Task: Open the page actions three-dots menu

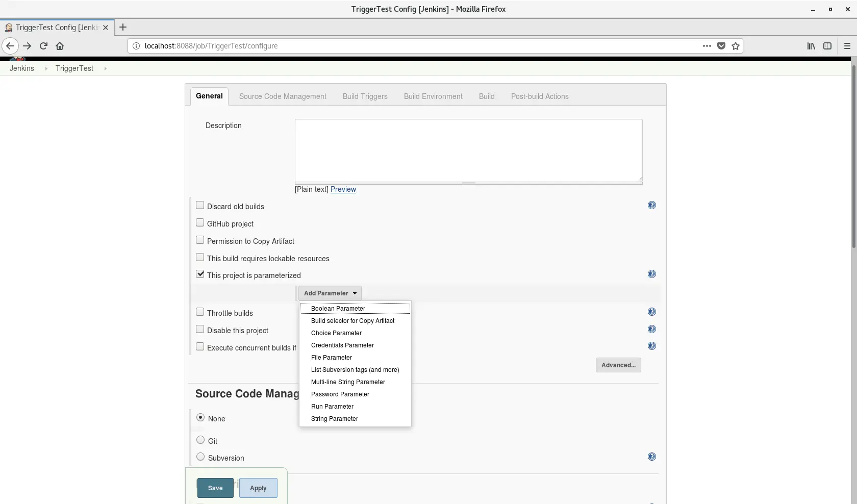Action: (x=707, y=46)
